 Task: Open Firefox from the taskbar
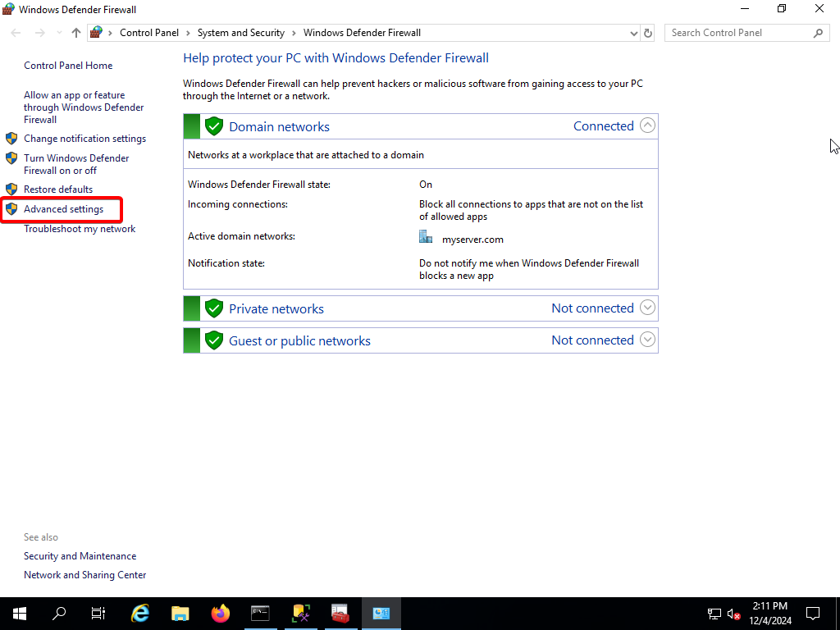[x=220, y=614]
